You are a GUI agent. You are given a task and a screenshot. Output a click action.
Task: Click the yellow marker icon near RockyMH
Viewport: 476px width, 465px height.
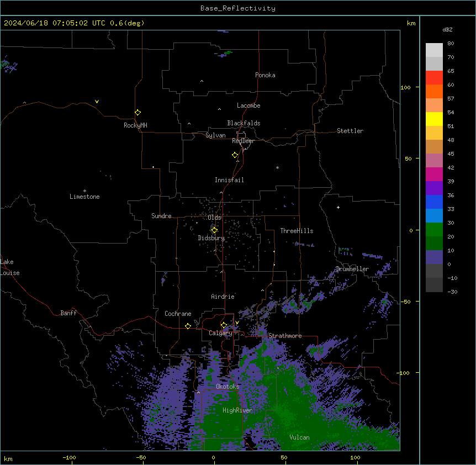pos(137,113)
